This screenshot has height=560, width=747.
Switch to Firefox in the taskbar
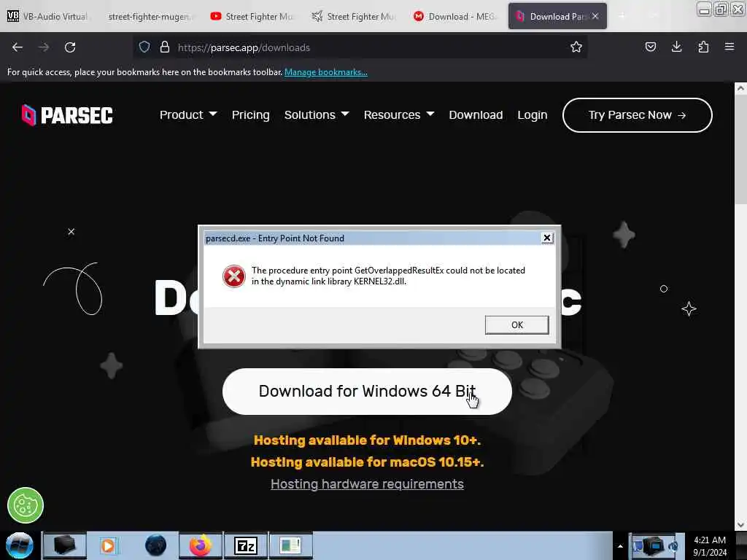click(x=201, y=545)
